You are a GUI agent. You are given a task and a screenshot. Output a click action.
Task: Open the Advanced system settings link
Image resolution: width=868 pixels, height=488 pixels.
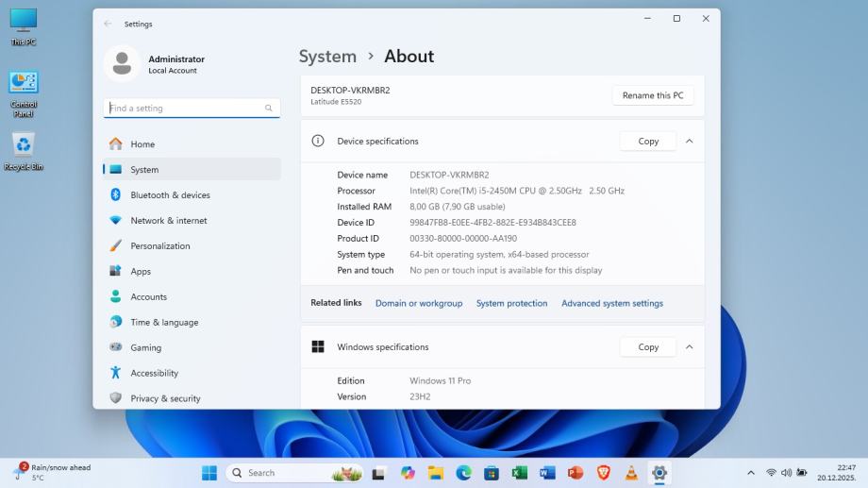tap(612, 304)
